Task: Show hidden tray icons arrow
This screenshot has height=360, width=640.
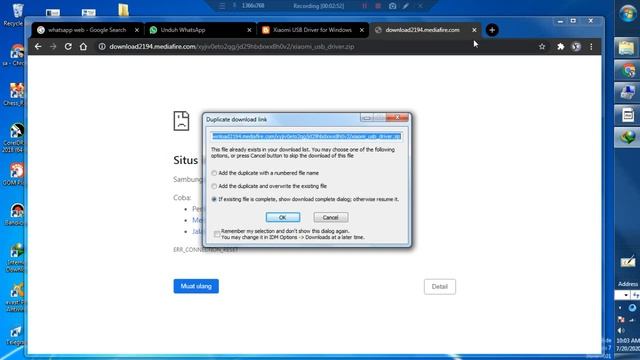Action: (620, 308)
